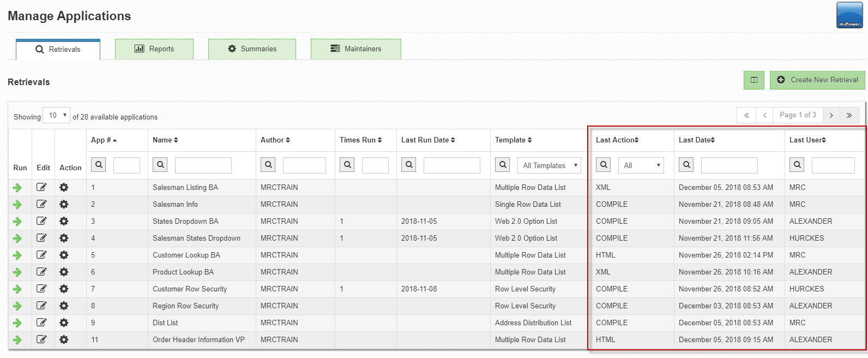Click search icon under Last User column

797,164
